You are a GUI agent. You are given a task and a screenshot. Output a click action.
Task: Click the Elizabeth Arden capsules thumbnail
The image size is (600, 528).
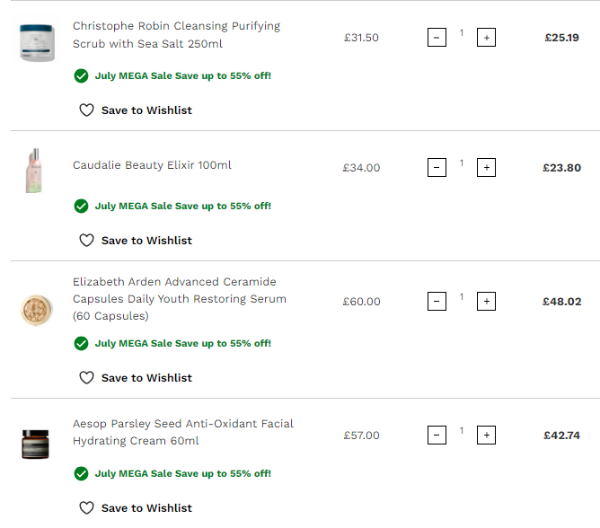37,309
